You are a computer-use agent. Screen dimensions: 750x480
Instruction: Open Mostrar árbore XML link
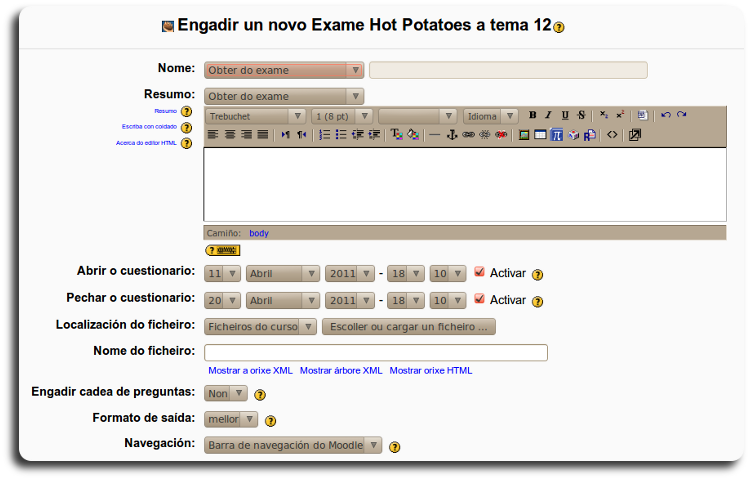point(341,371)
